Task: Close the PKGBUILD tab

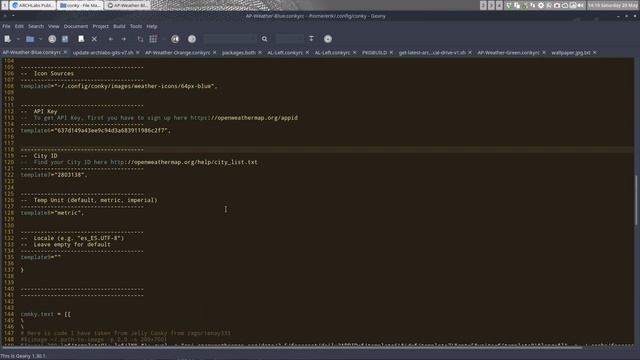Action: coord(391,53)
